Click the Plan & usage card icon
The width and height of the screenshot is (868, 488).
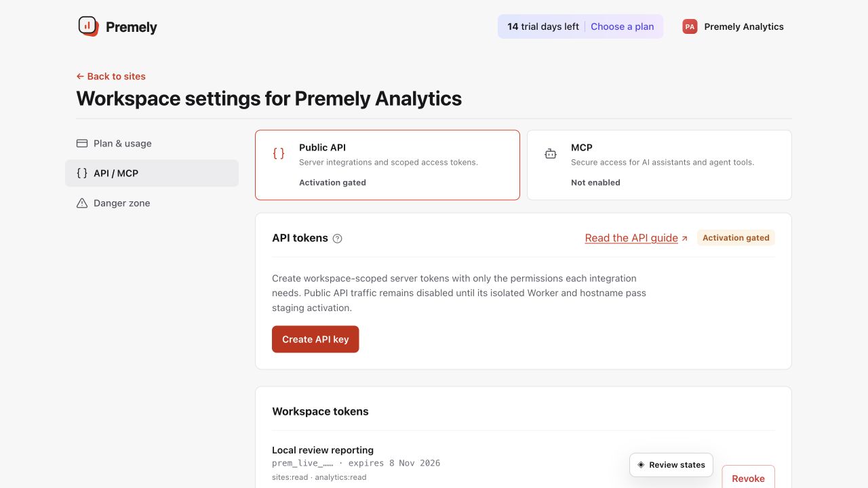(82, 144)
